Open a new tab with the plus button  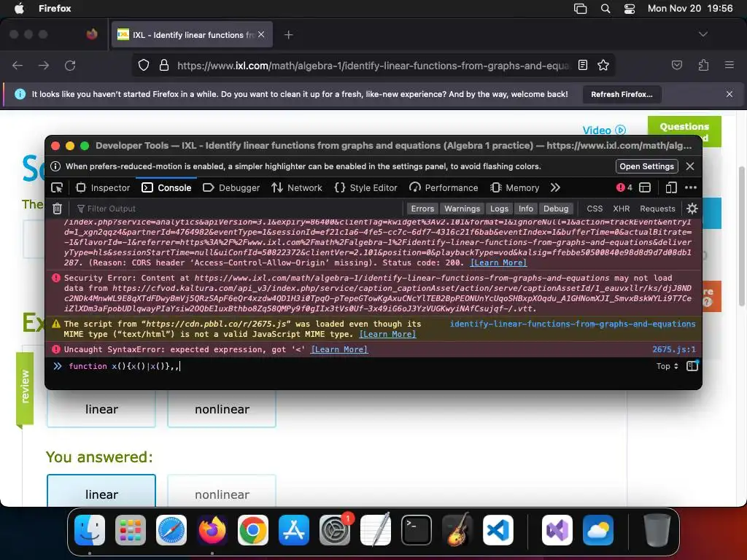[288, 35]
